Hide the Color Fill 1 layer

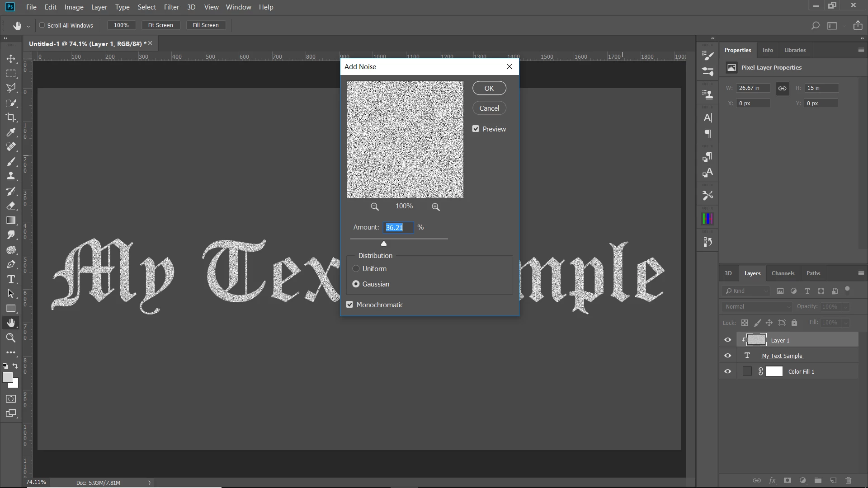pos(727,371)
